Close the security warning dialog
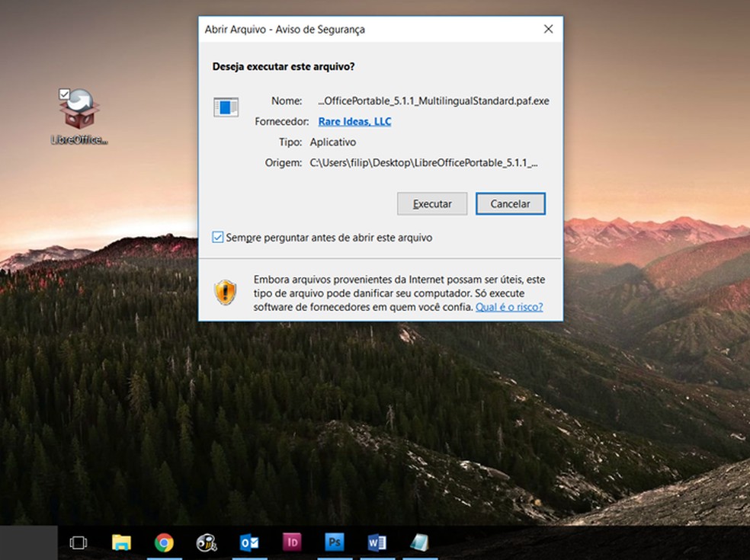Viewport: 750px width, 560px height. (548, 29)
